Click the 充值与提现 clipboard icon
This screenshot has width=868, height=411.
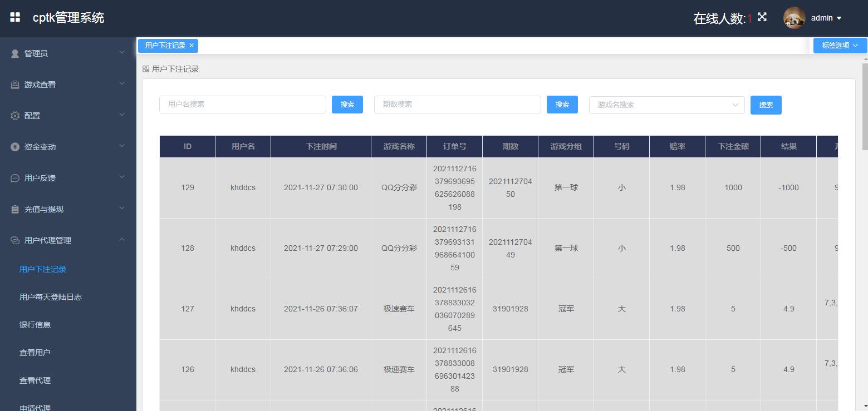pos(15,209)
